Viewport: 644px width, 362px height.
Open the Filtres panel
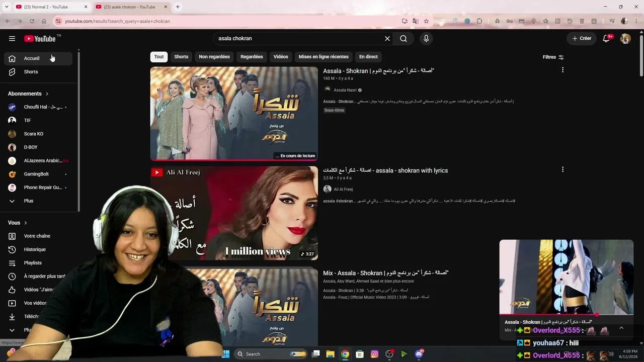pos(553,57)
